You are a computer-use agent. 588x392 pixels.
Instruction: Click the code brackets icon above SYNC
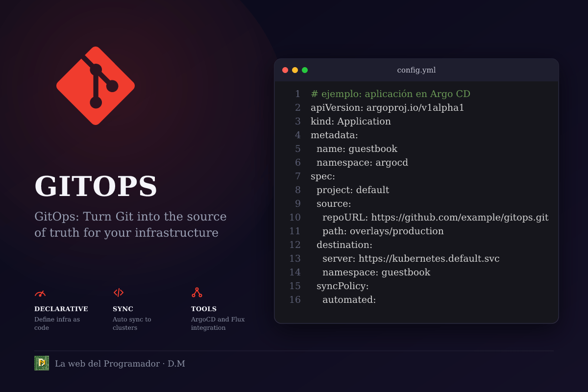pos(119,293)
